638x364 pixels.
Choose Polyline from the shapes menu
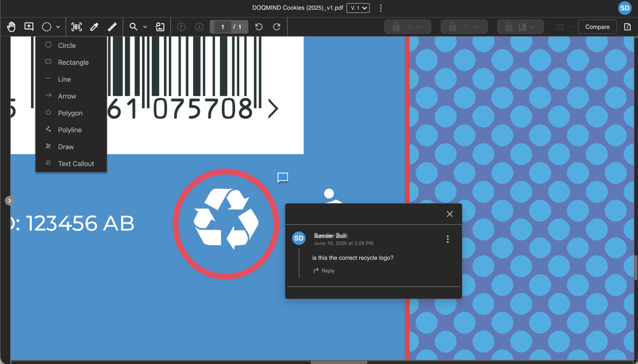[71, 130]
